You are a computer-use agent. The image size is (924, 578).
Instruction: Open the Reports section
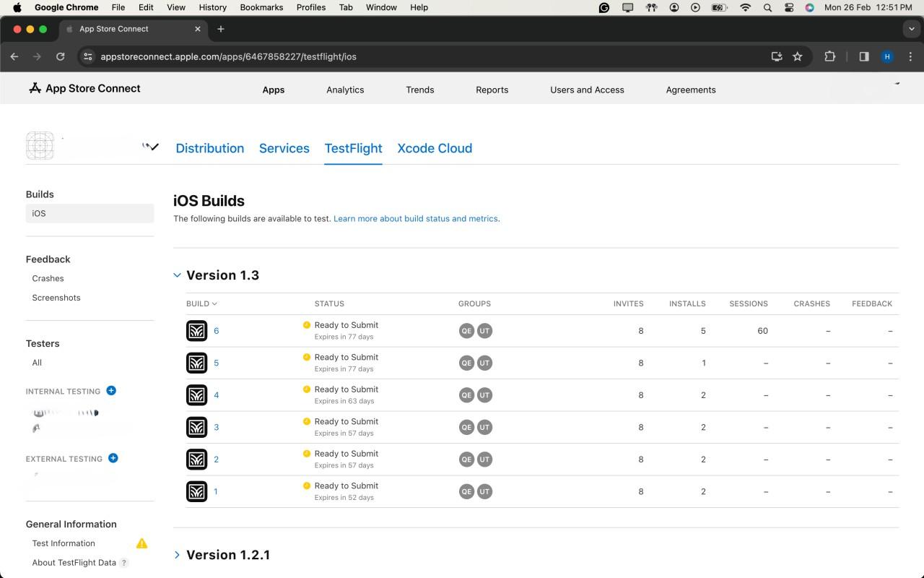coord(492,90)
